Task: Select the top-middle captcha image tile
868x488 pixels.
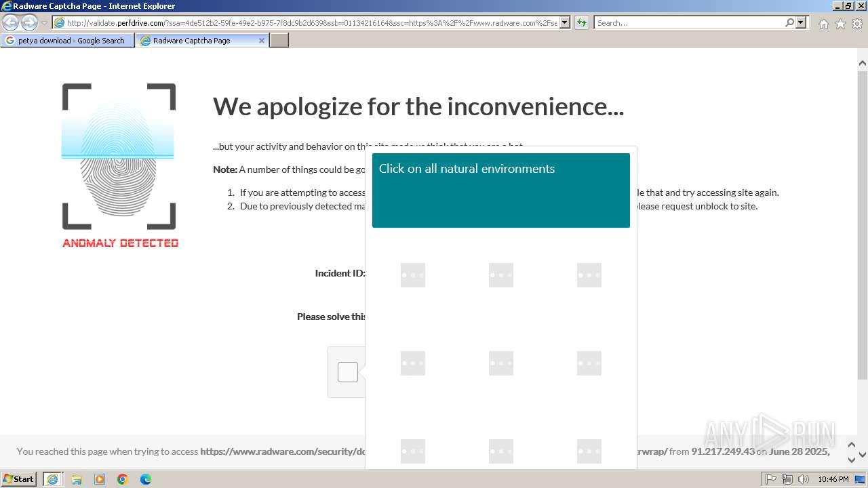Action: point(501,275)
